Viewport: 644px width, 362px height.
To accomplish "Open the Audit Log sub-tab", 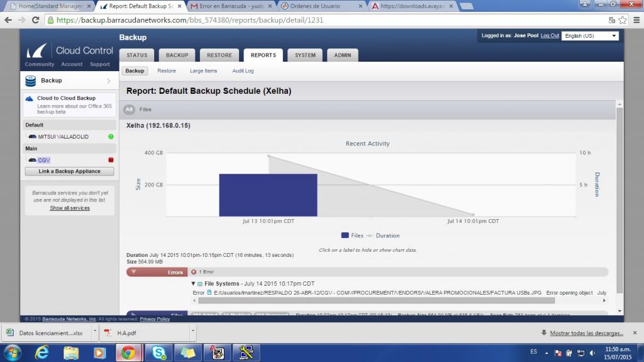I will tap(243, 71).
